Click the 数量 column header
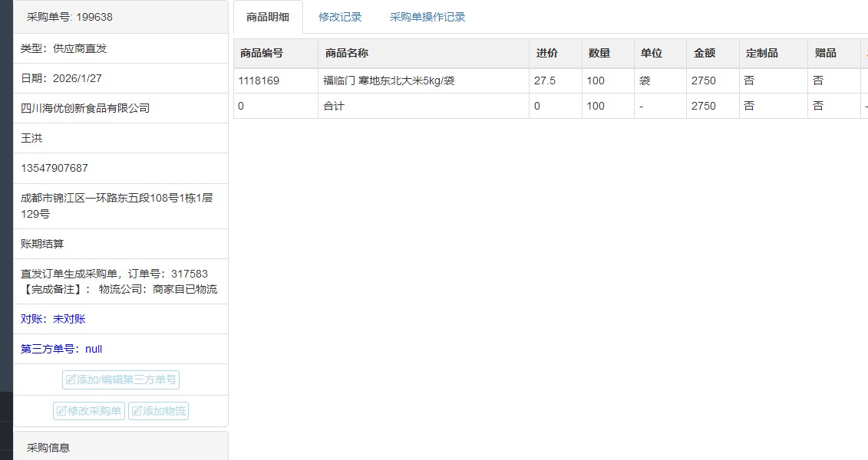Viewport: 868px width, 460px height. pyautogui.click(x=599, y=54)
